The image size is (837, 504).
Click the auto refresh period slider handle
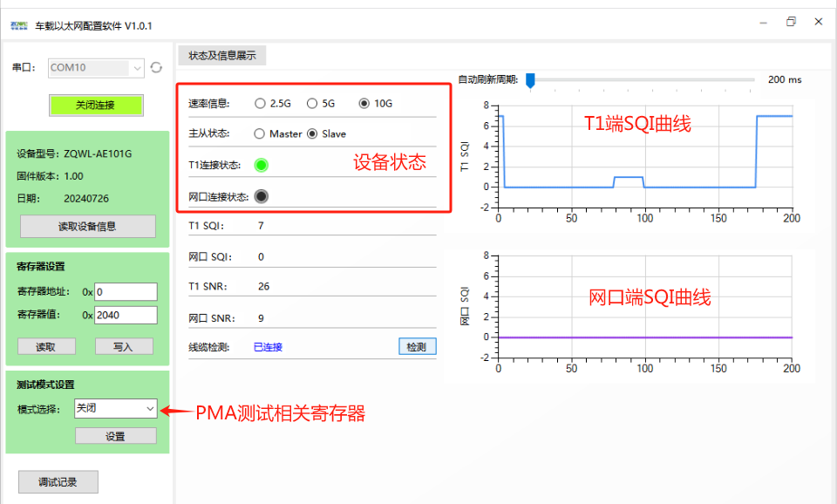tap(529, 80)
